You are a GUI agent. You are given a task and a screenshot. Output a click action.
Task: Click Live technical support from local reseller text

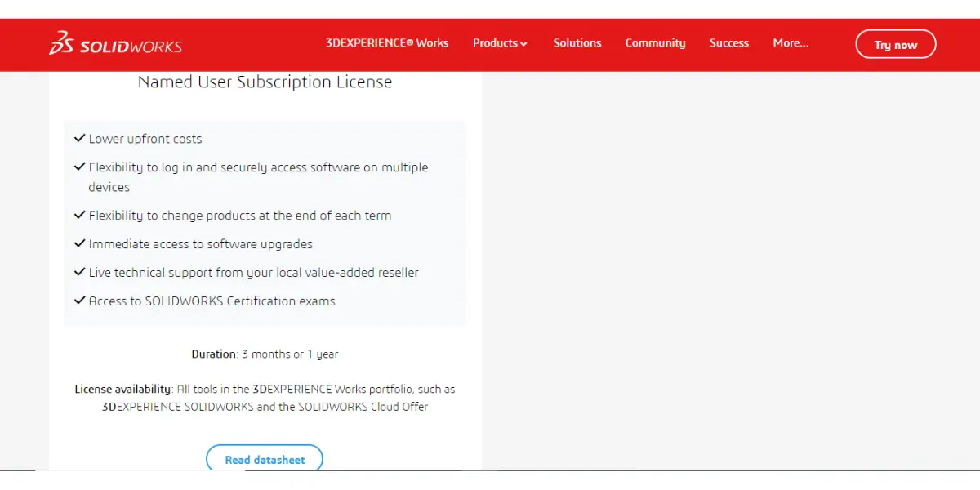click(x=254, y=273)
